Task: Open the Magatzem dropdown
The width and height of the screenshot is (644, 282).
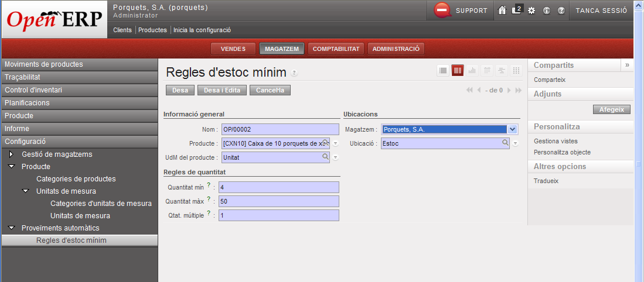Action: tap(512, 129)
